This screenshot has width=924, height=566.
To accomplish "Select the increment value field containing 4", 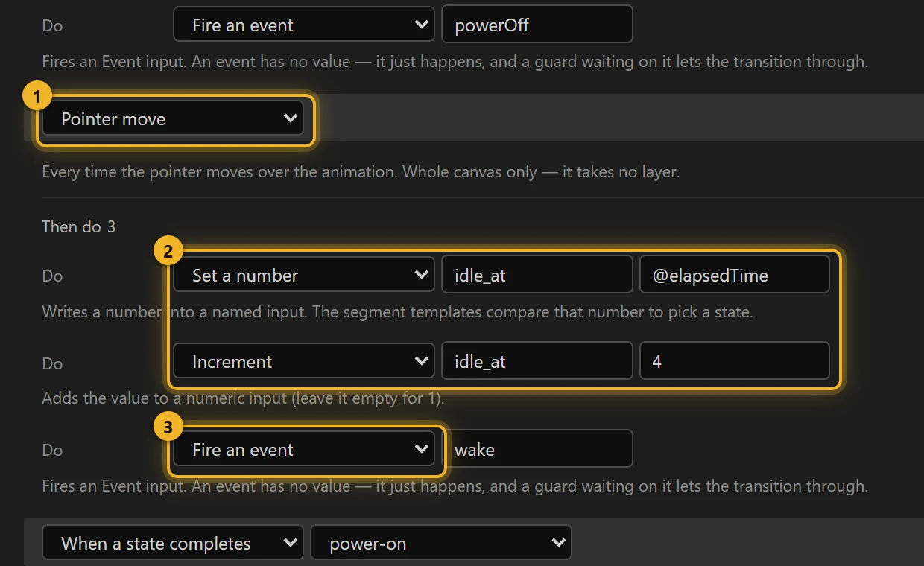I will click(x=735, y=361).
